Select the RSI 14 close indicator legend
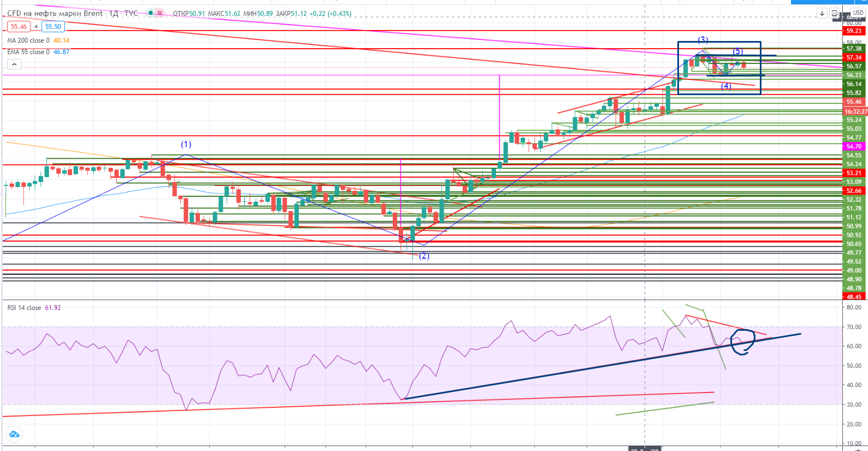Image resolution: width=868 pixels, height=451 pixels. [25, 308]
